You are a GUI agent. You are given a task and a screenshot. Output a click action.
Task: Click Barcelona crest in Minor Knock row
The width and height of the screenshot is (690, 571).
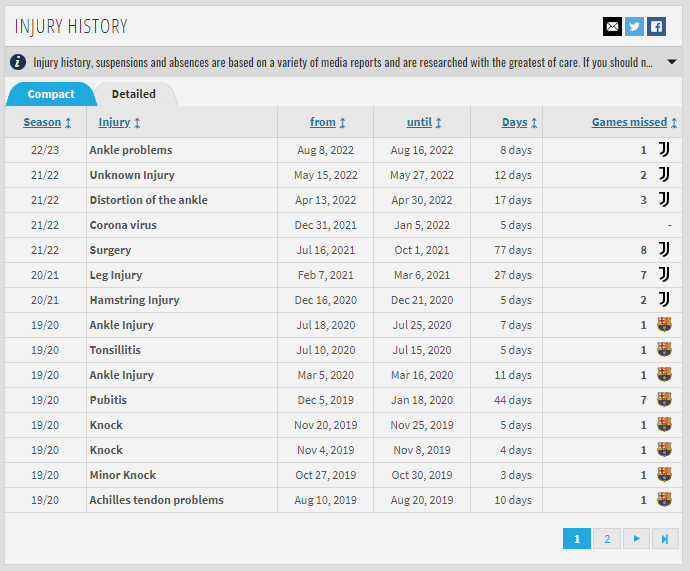coord(664,475)
